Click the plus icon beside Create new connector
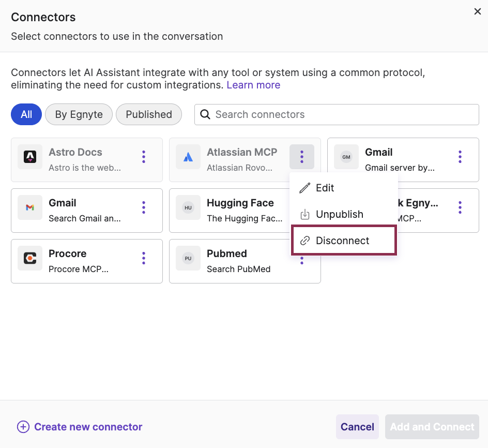Image resolution: width=488 pixels, height=448 pixels. (x=23, y=427)
